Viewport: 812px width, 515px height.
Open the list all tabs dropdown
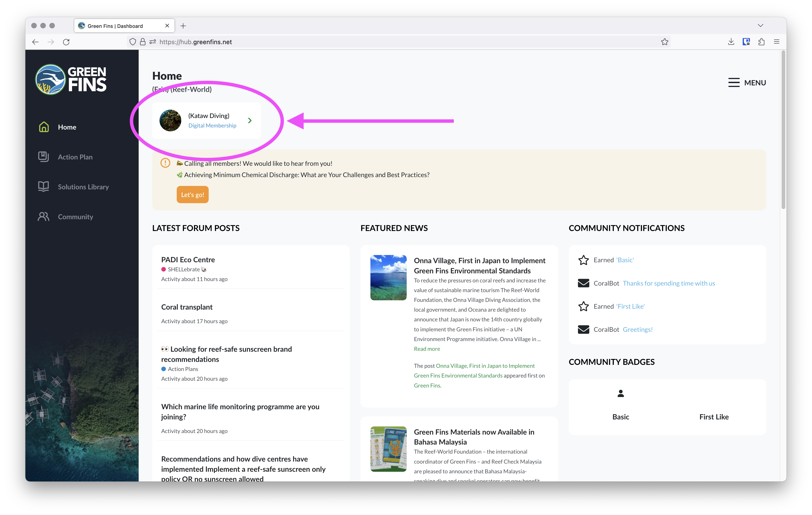[x=760, y=26]
